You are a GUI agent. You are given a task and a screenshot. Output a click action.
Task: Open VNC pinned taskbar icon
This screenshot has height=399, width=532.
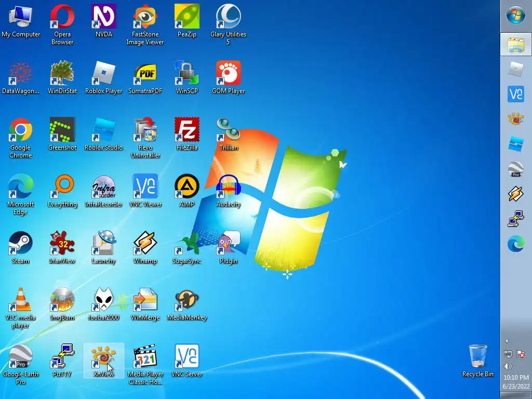516,94
